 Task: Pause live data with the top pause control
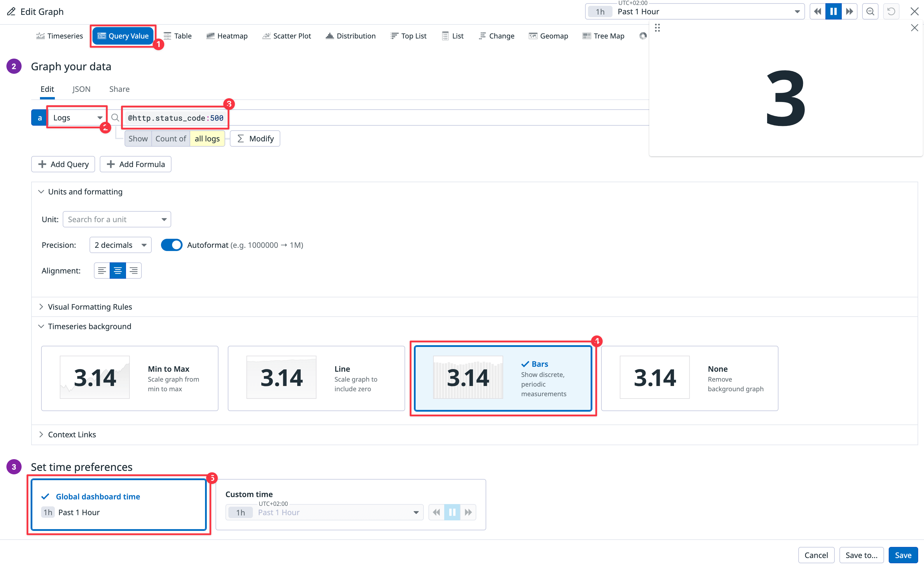(x=833, y=11)
